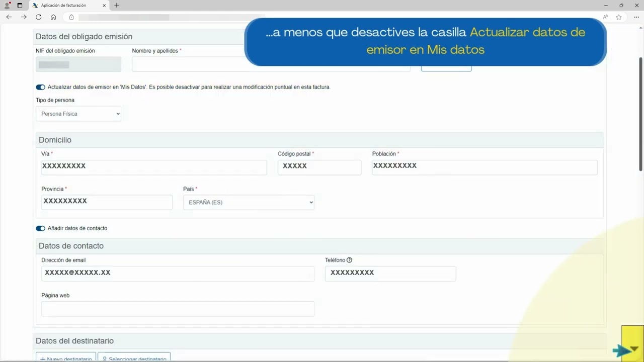Click the browser forward arrow
The height and width of the screenshot is (362, 644).
[x=24, y=17]
